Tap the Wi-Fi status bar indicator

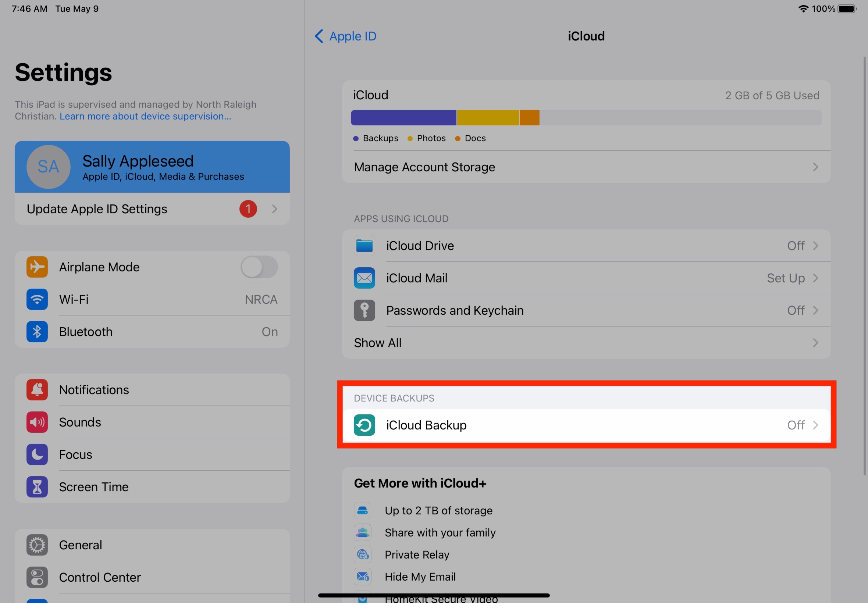[803, 9]
